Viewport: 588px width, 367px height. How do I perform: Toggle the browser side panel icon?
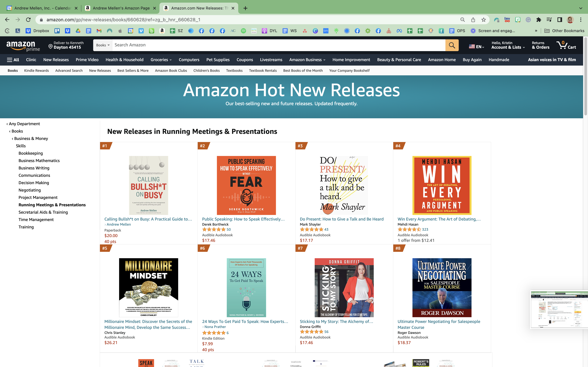point(560,20)
